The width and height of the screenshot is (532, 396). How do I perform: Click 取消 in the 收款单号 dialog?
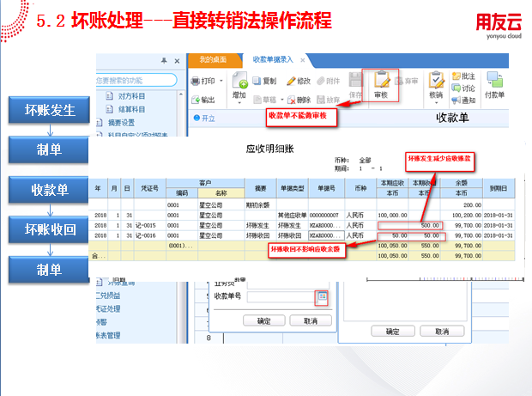point(311,321)
